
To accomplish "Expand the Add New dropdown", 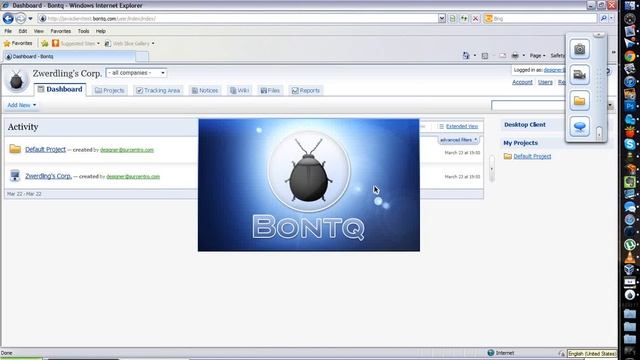I will [22, 105].
